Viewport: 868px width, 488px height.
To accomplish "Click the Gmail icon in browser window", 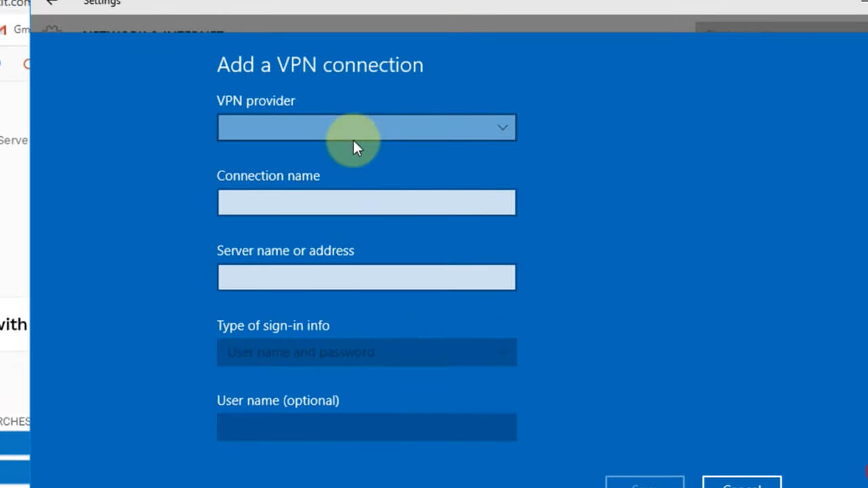I will pyautogui.click(x=3, y=30).
